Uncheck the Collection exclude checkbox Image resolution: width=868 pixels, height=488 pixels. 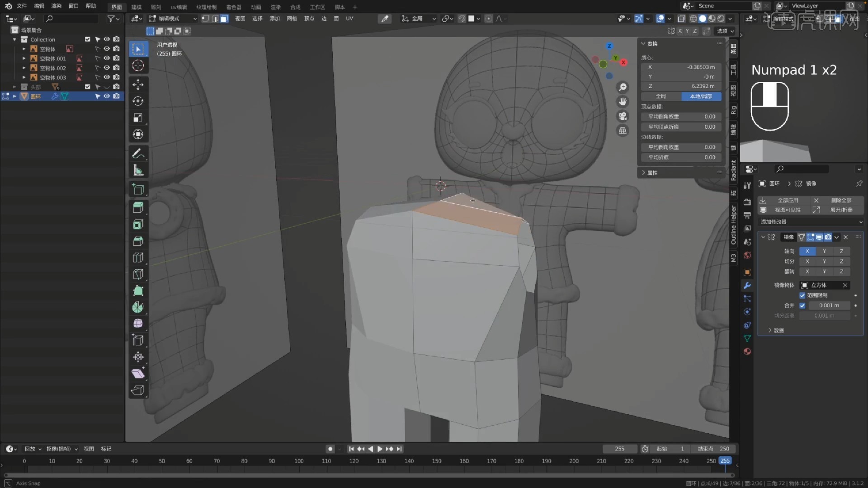tap(88, 39)
